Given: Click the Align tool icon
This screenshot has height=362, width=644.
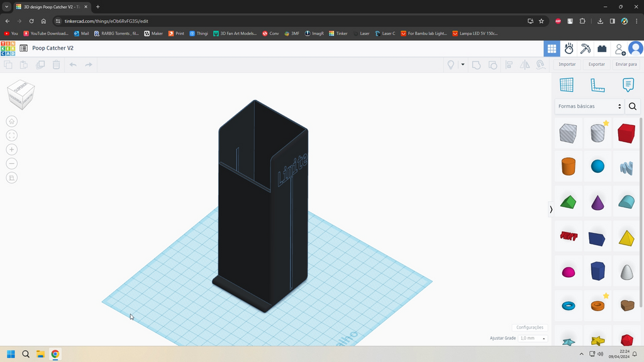Looking at the screenshot, I should tap(509, 65).
